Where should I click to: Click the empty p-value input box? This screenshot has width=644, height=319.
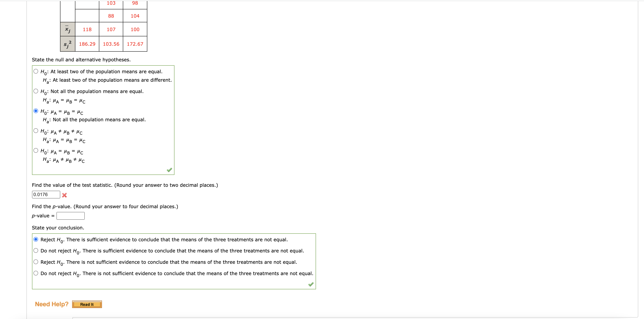(x=70, y=215)
